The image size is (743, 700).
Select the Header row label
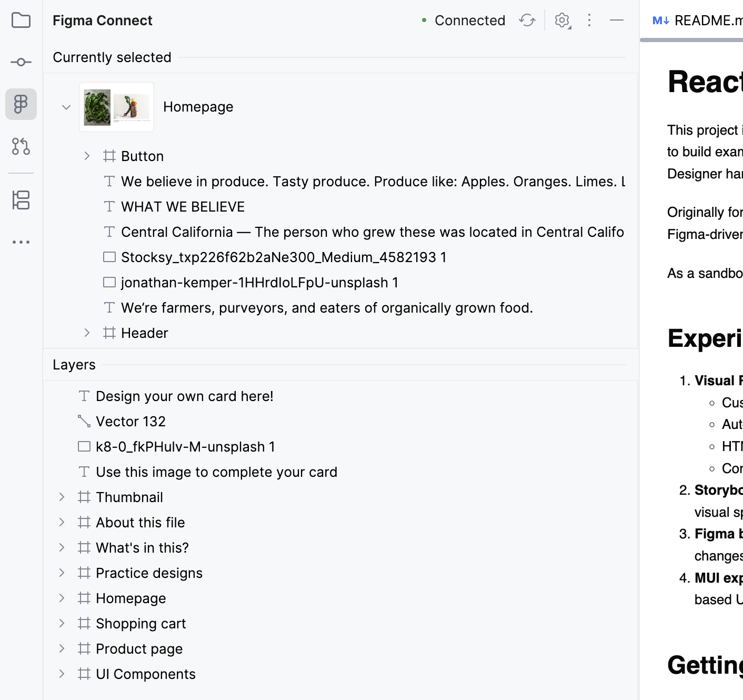144,333
